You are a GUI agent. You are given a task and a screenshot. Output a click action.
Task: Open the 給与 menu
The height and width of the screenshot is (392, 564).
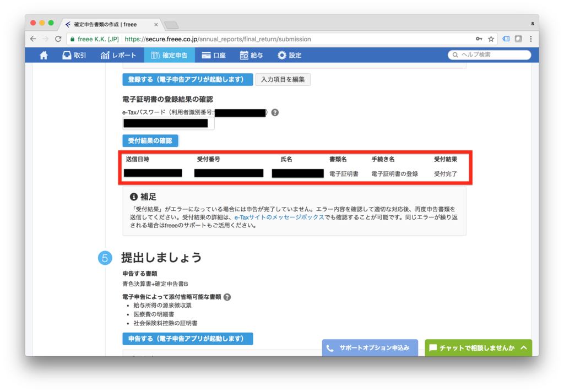pos(251,55)
